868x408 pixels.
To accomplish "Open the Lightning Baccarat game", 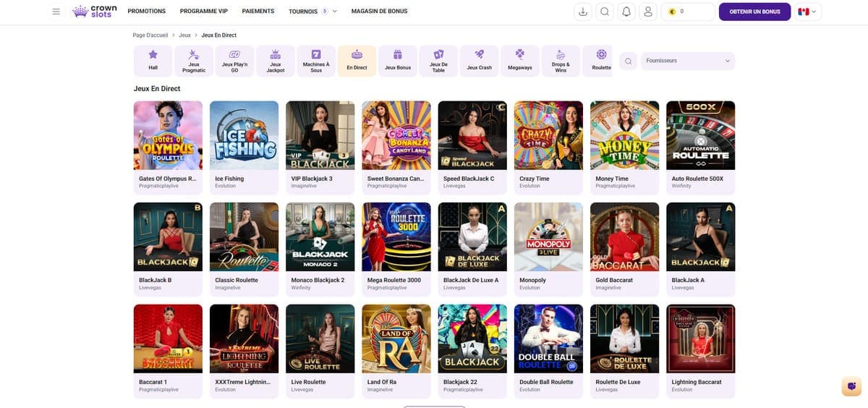I will click(x=700, y=351).
